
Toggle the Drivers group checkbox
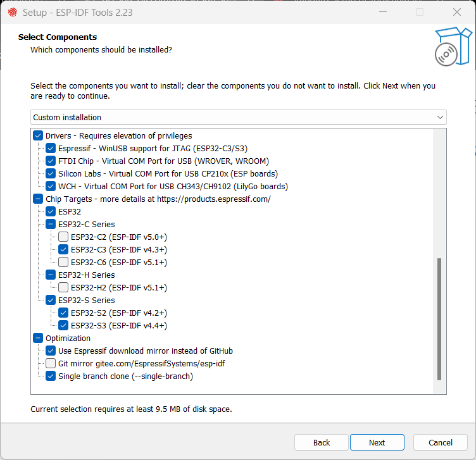(x=38, y=135)
